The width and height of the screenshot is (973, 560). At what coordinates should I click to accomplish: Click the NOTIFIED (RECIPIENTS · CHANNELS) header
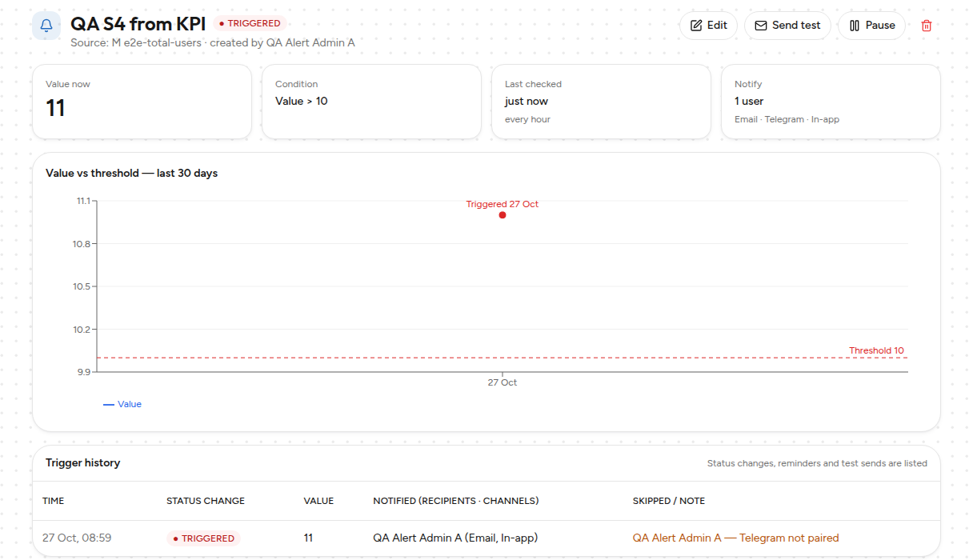(x=456, y=501)
